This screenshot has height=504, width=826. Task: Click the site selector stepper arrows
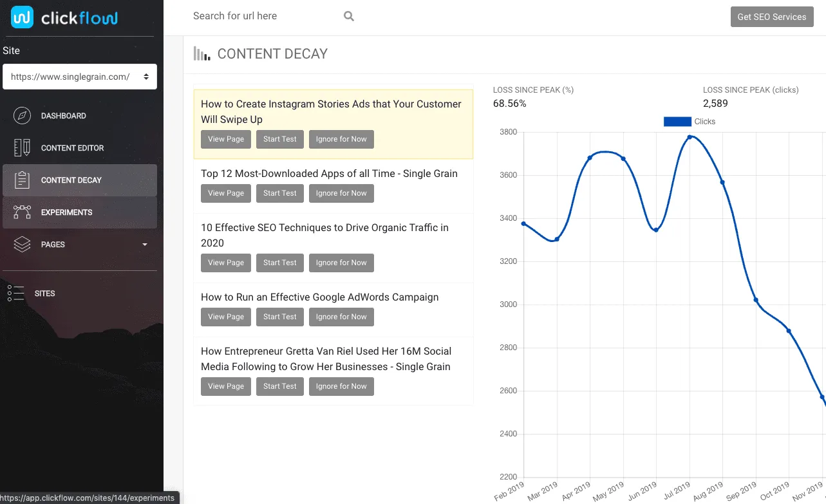(146, 77)
